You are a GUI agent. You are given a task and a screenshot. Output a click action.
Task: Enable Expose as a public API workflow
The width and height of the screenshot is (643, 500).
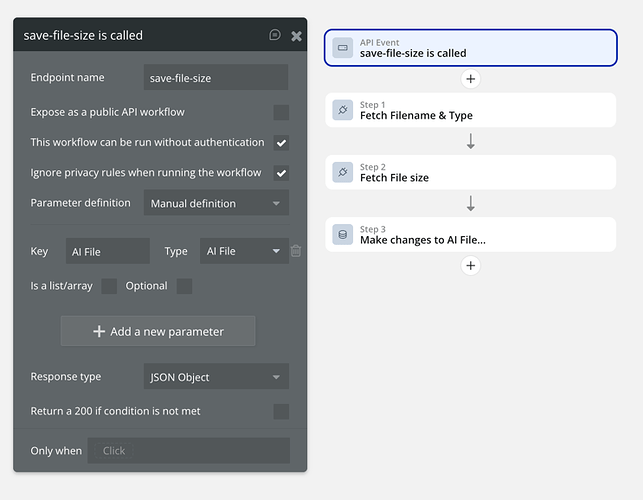tap(281, 112)
